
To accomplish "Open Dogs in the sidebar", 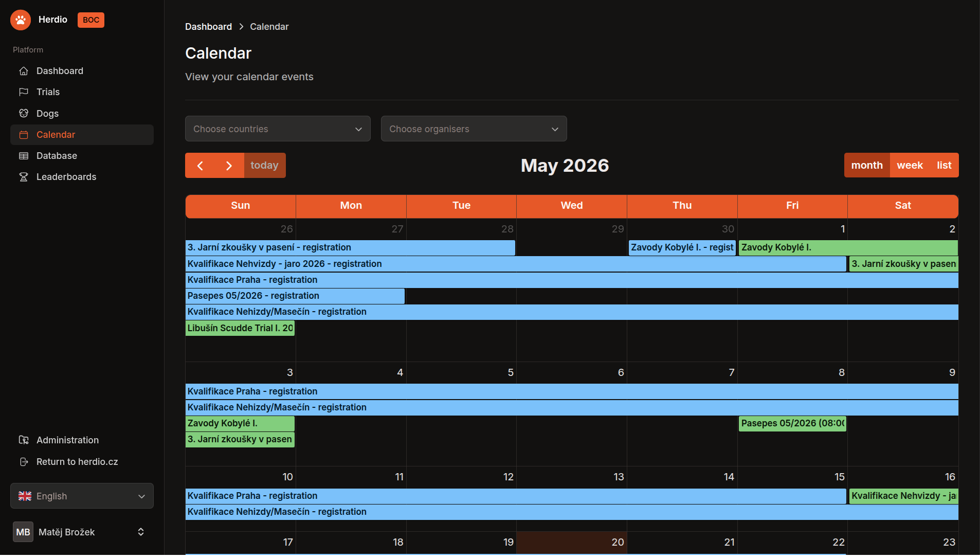I will (82, 113).
